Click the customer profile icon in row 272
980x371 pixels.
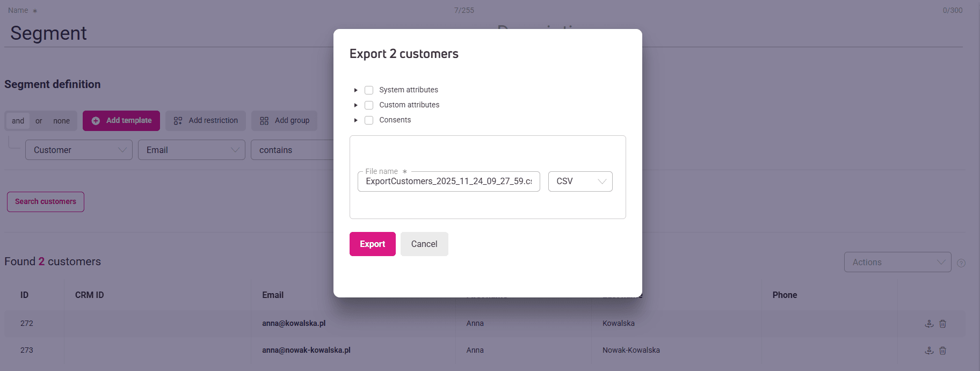point(929,324)
